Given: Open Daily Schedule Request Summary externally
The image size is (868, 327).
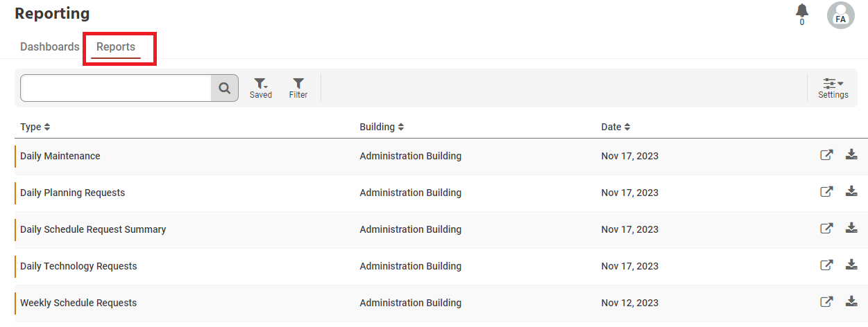Looking at the screenshot, I should 826,229.
